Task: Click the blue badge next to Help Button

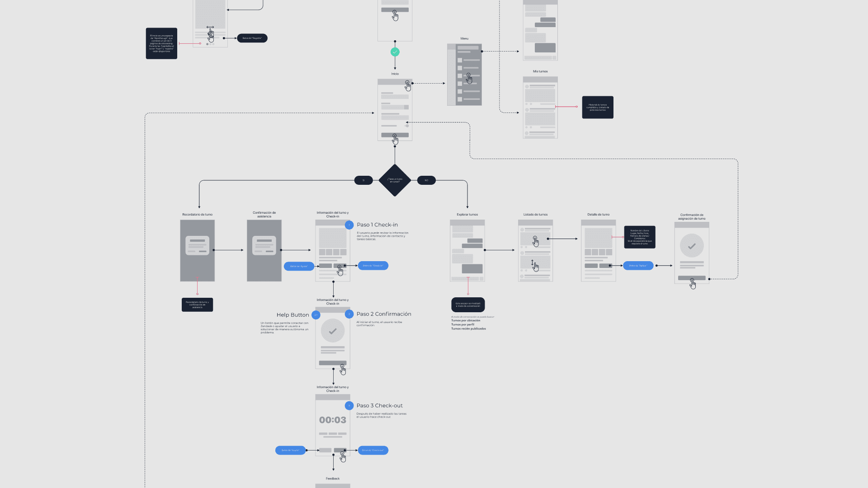Action: 316,315
